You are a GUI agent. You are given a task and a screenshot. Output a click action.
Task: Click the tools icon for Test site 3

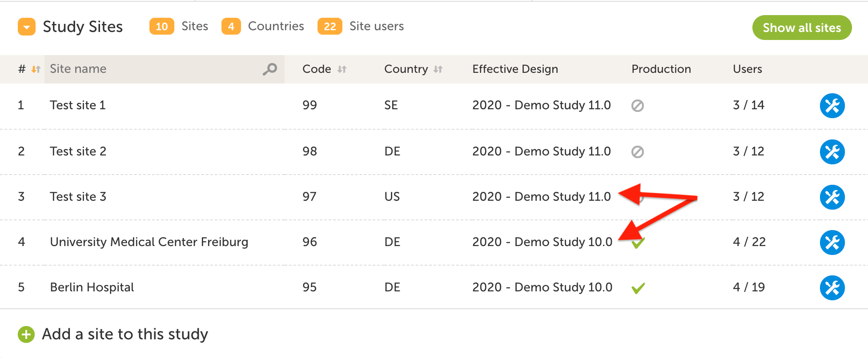click(x=832, y=197)
